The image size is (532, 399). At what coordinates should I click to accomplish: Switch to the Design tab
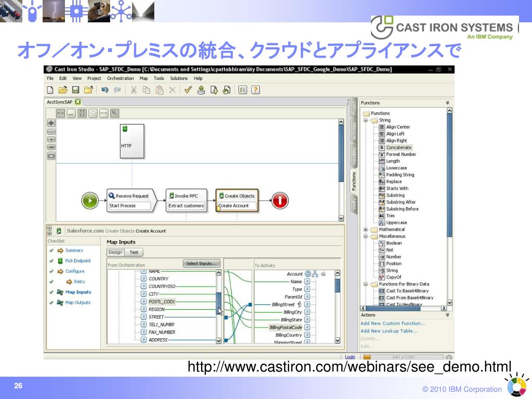pos(115,252)
